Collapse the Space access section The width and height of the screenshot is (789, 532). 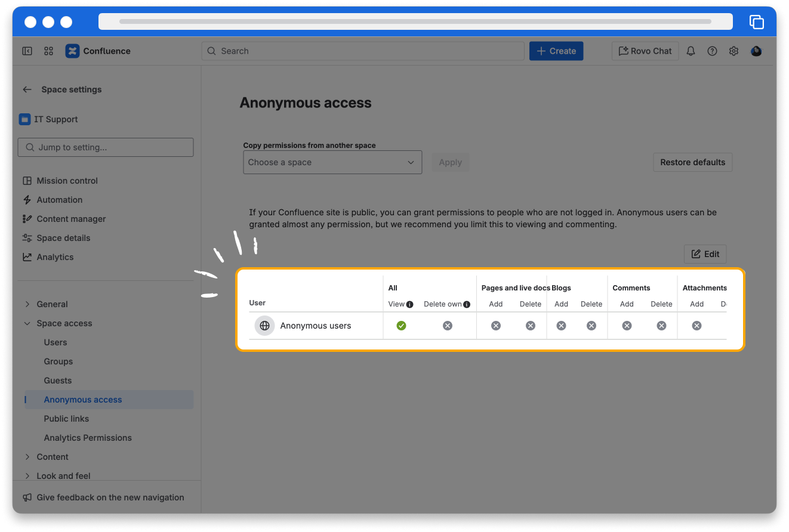click(27, 323)
